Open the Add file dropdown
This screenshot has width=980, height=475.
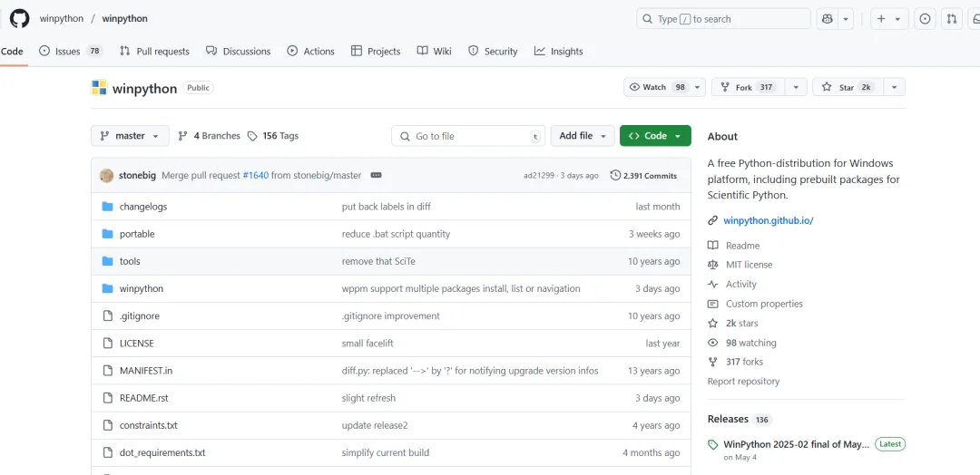583,135
